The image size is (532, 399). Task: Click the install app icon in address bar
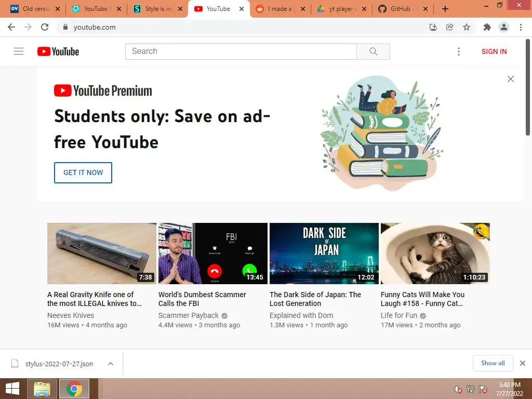[433, 27]
